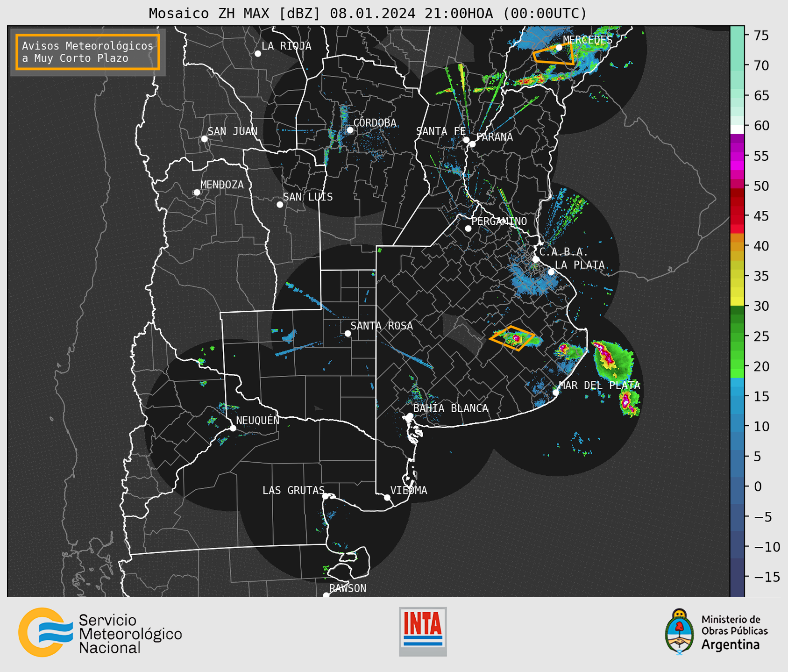
Task: Click the Córdoba city marker dot
Action: [x=350, y=130]
